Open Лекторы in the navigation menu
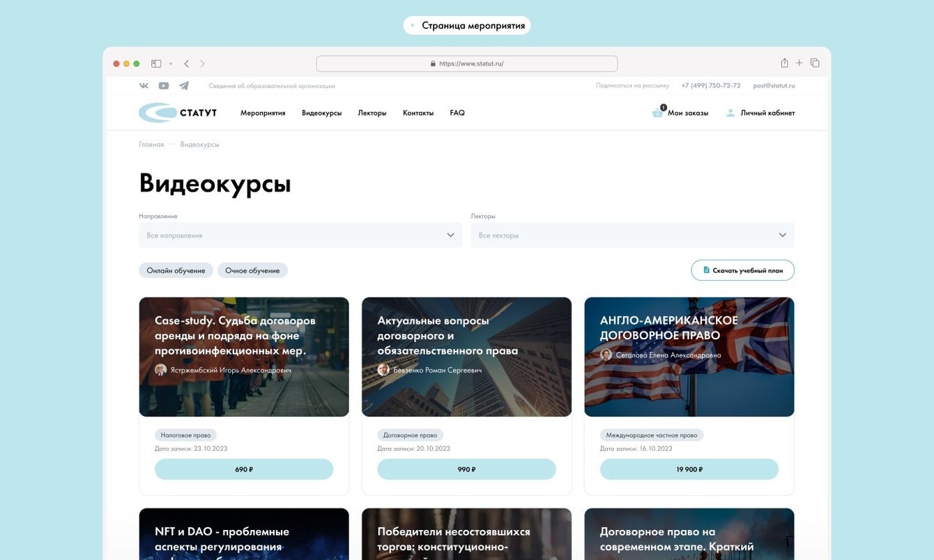 (x=372, y=113)
